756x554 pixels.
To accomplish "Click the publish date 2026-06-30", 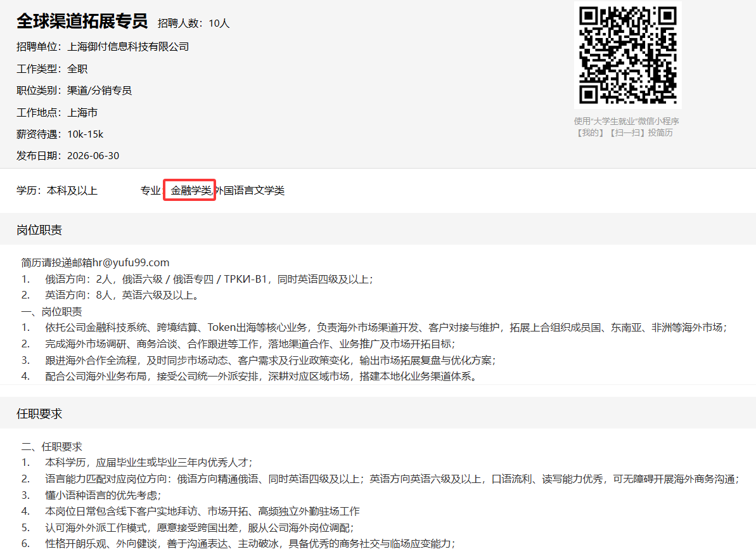I will (x=93, y=156).
